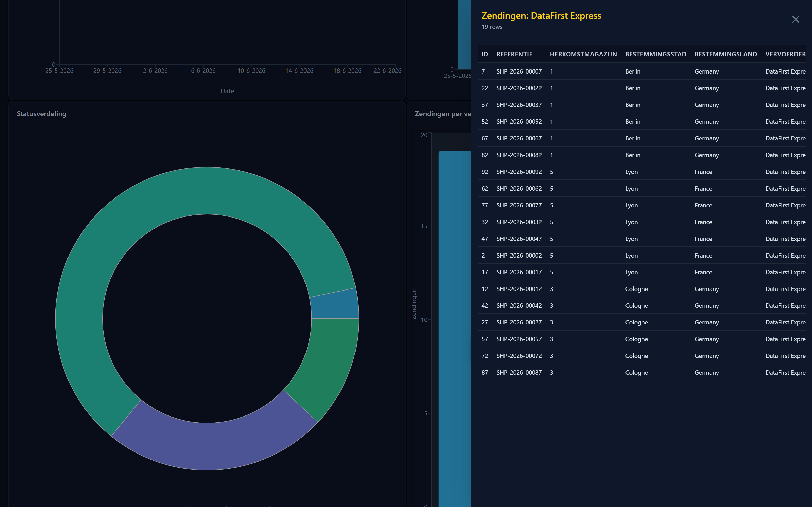Click the BESTEMMINGSLAND column header
Image resolution: width=812 pixels, height=507 pixels.
coord(725,54)
